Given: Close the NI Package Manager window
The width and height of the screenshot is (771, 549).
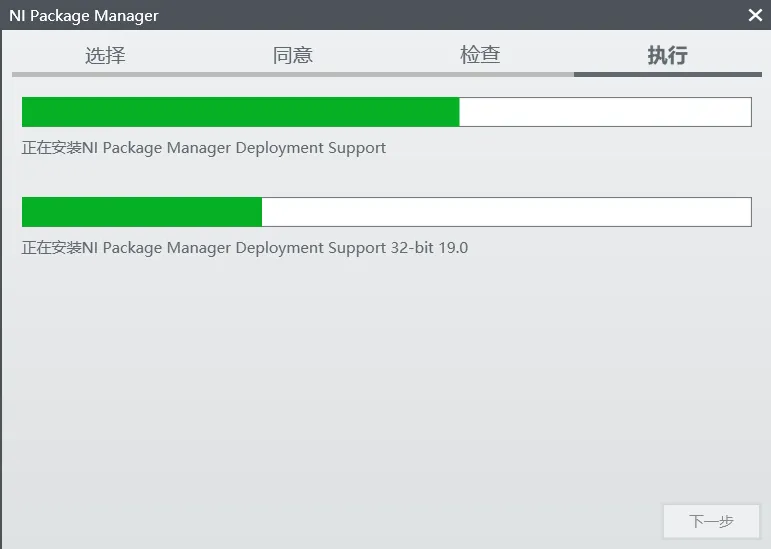Looking at the screenshot, I should [x=755, y=15].
